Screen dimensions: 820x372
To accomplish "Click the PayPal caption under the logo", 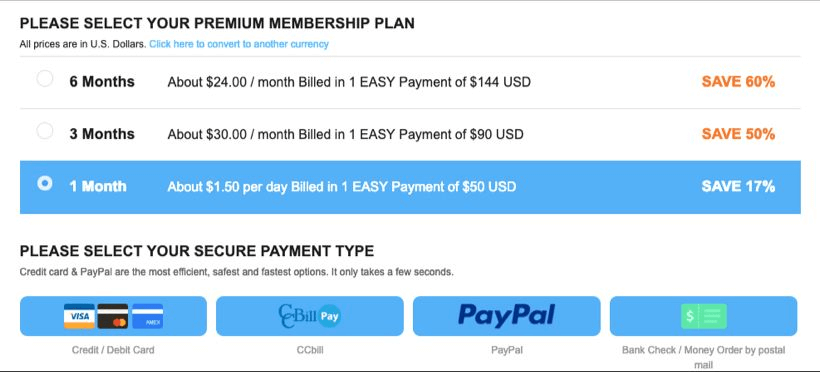I will (x=506, y=350).
